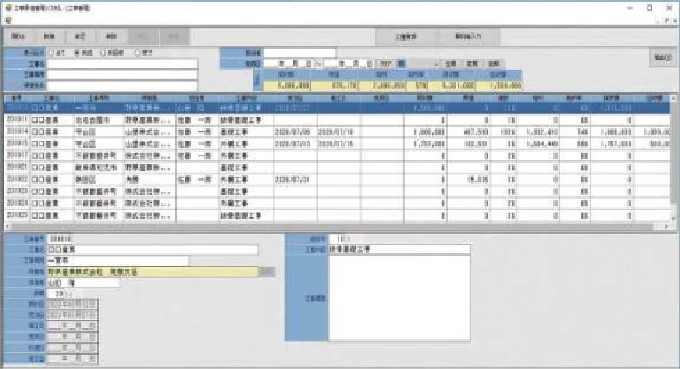The height and width of the screenshot is (369, 680).
Task: Click the left of two wide top-right toolbar buttons
Action: 406,37
